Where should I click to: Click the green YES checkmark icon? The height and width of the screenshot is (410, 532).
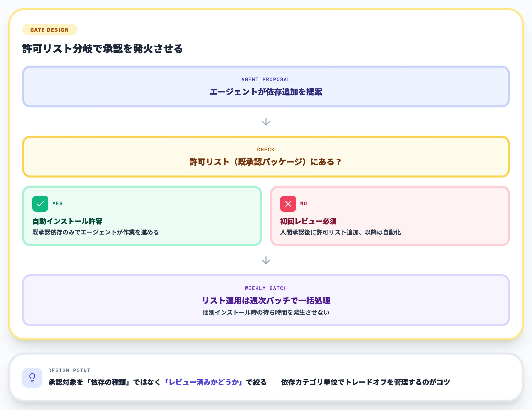point(40,204)
